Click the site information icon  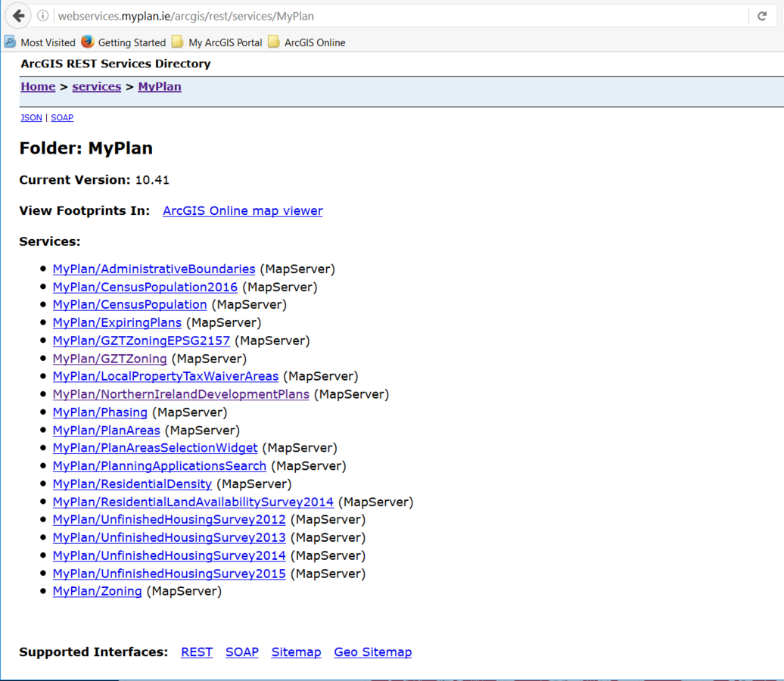click(43, 16)
